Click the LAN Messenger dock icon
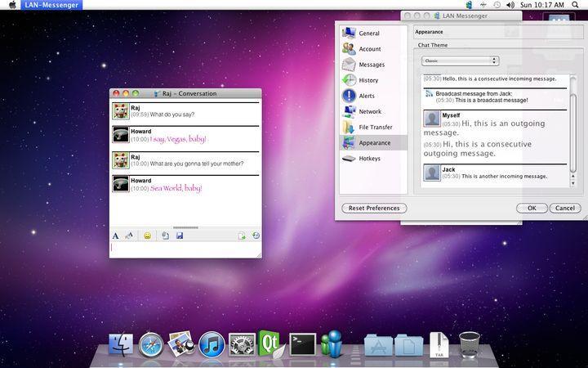This screenshot has width=588, height=368. coord(332,344)
